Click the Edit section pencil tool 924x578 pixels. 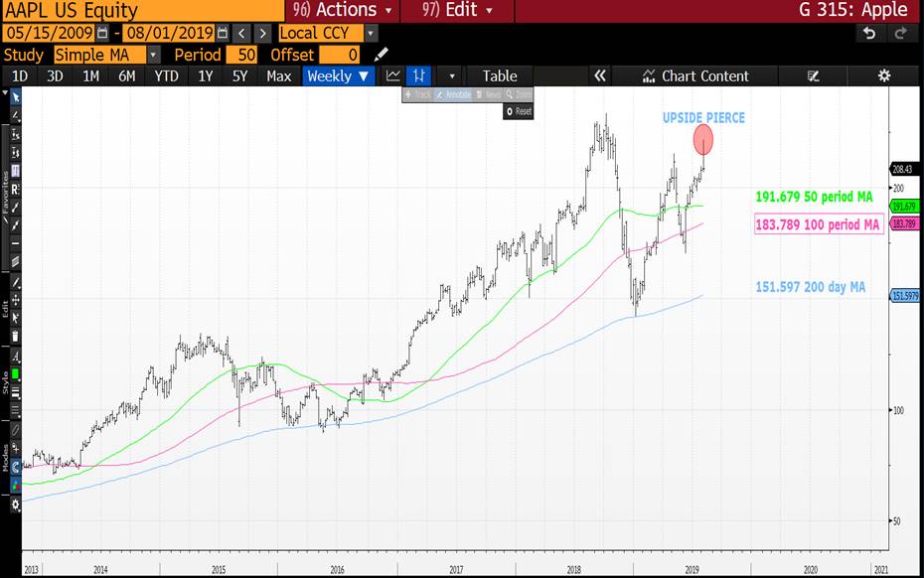pyautogui.click(x=15, y=282)
